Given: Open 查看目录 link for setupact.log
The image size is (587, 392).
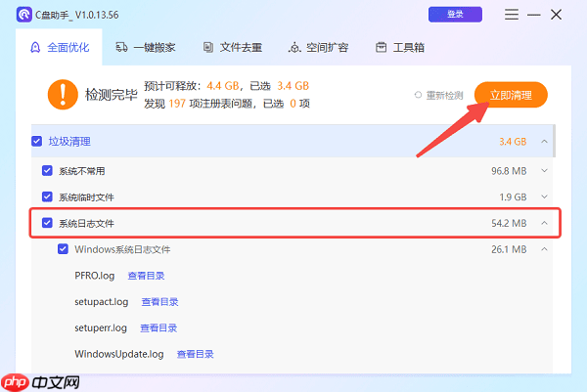Looking at the screenshot, I should 159,302.
